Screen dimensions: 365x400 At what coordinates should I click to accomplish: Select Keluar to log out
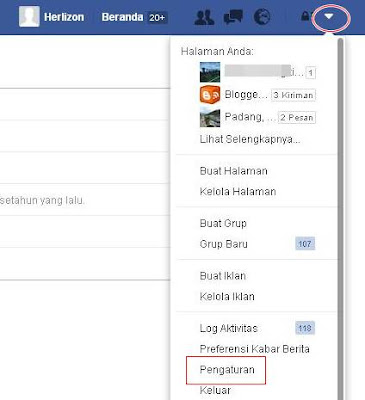215,390
